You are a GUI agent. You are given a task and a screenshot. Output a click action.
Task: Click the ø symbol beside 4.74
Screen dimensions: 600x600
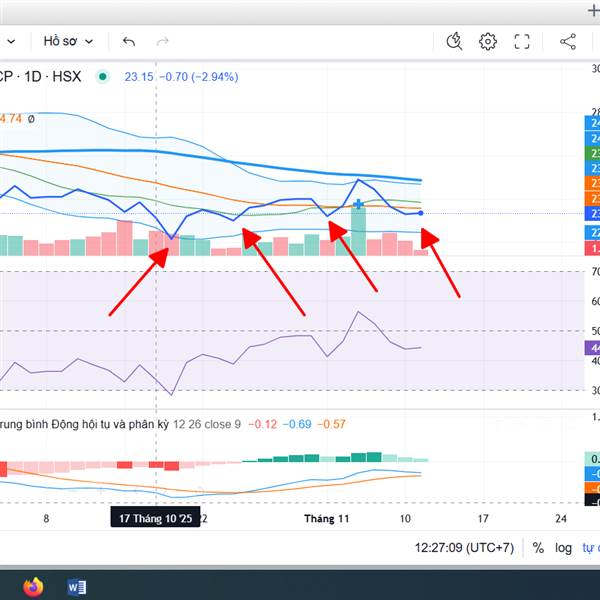tap(31, 119)
